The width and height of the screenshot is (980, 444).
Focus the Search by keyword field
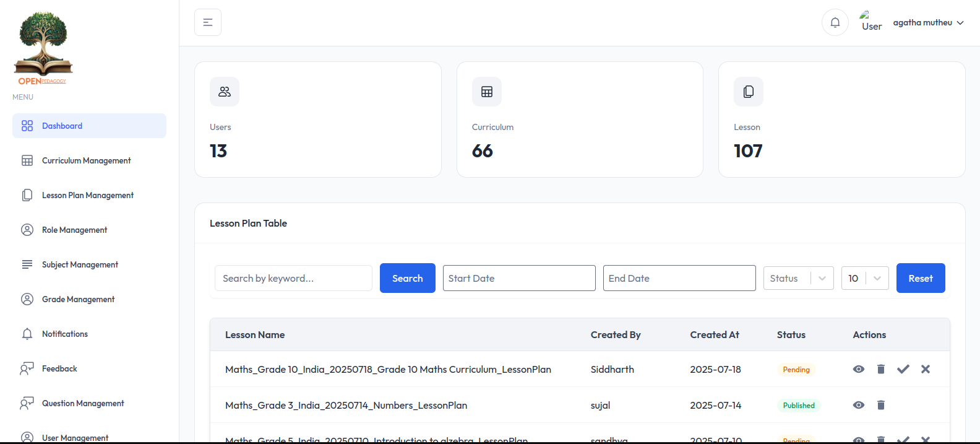[293, 278]
